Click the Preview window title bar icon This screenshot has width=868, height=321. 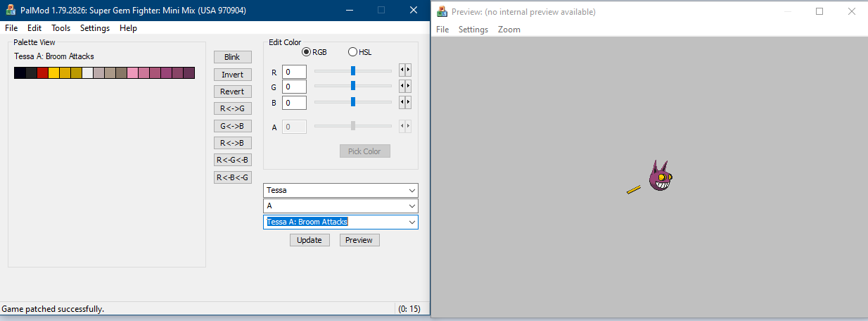(442, 11)
